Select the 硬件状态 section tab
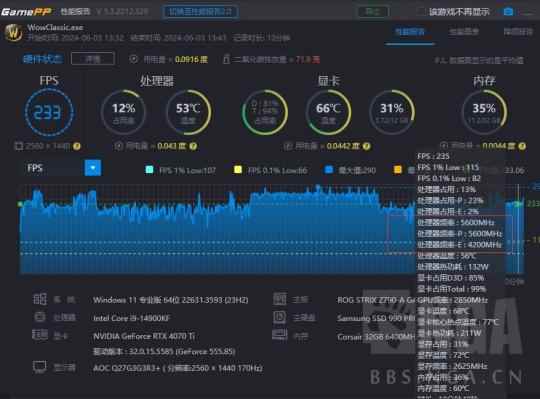This screenshot has width=540, height=399. [42, 59]
